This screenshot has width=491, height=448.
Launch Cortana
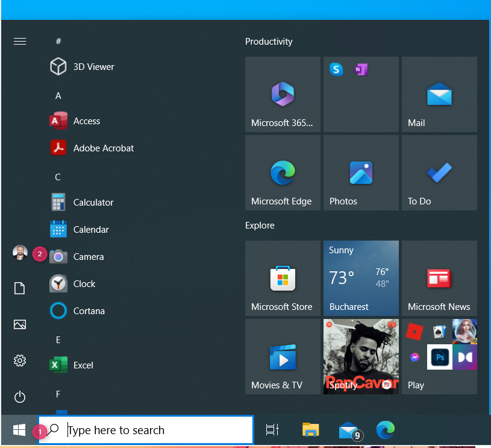click(x=77, y=311)
